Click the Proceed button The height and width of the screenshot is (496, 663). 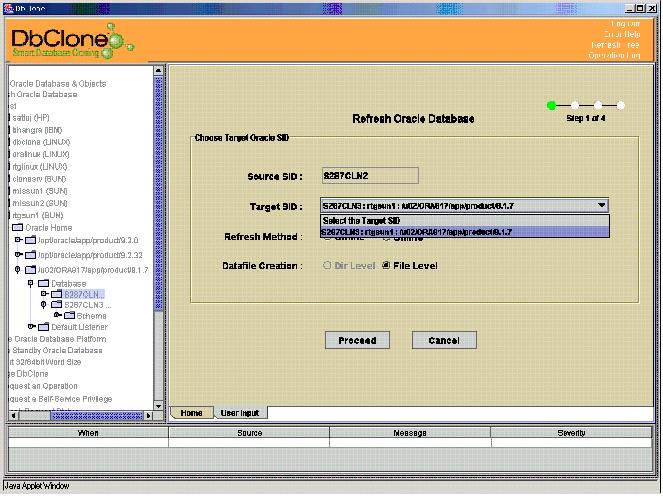coord(357,340)
